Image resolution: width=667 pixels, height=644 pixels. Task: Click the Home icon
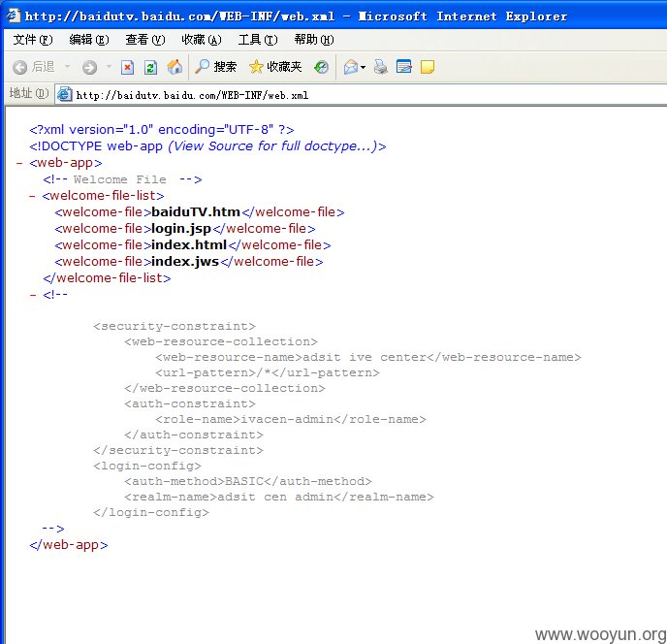click(x=175, y=67)
